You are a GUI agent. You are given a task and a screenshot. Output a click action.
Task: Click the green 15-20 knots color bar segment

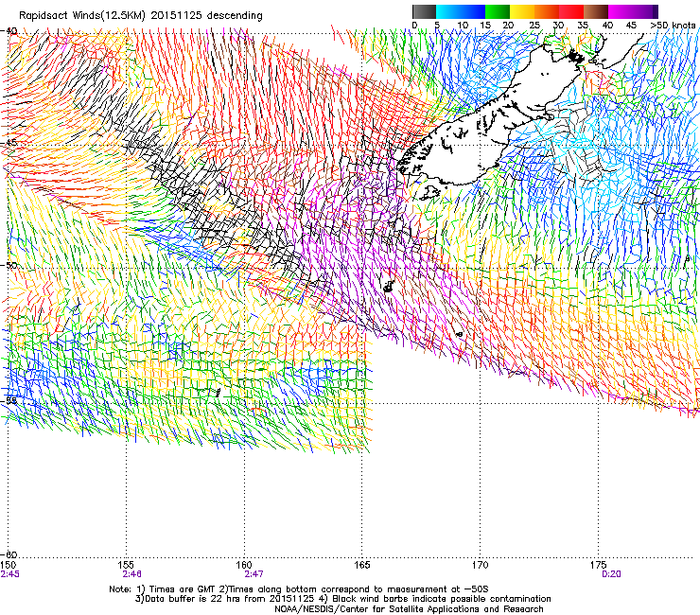click(498, 11)
